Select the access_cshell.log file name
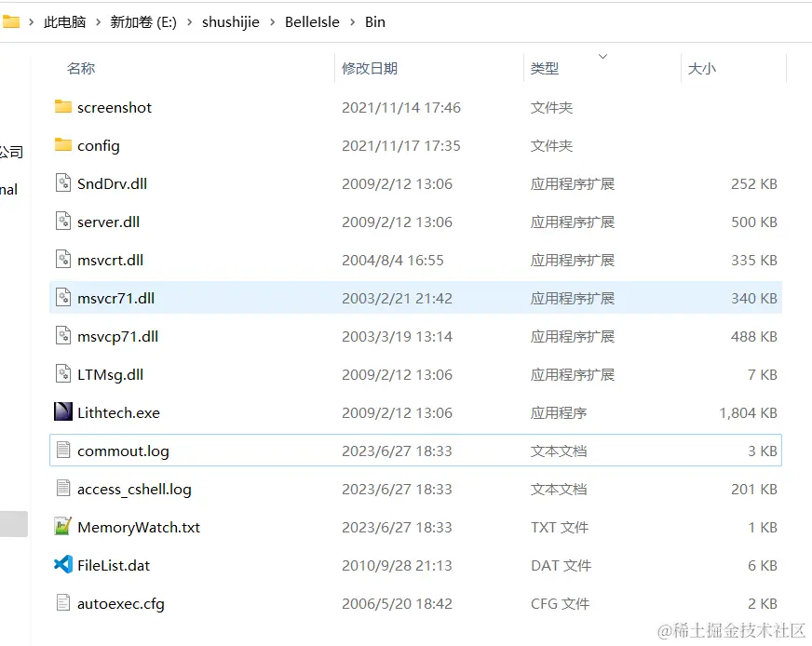This screenshot has width=812, height=646. [x=134, y=490]
